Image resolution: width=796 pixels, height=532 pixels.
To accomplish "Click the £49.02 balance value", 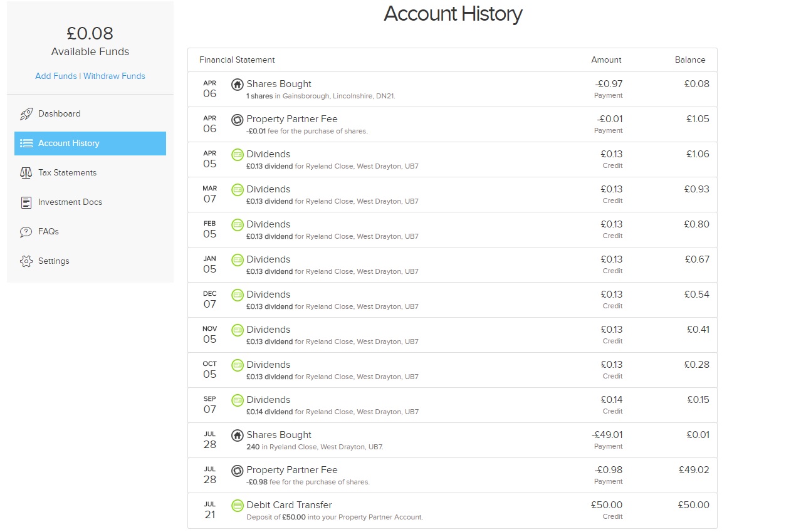I will pos(694,470).
